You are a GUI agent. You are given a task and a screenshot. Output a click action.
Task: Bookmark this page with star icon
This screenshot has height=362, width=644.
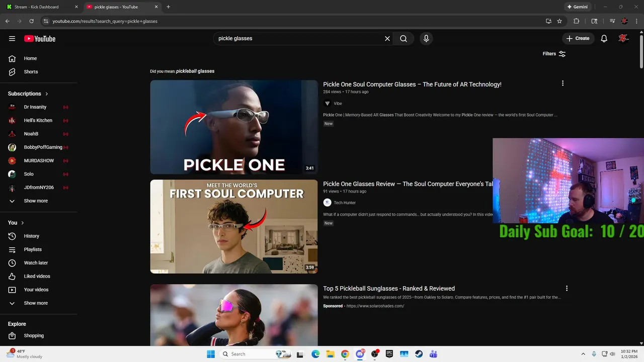click(559, 21)
